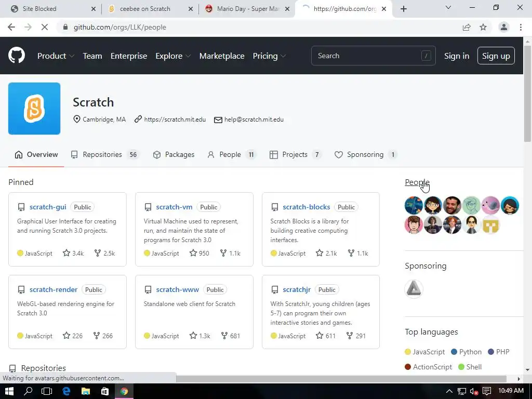Click the Scratch organization avatar image

coord(34,109)
